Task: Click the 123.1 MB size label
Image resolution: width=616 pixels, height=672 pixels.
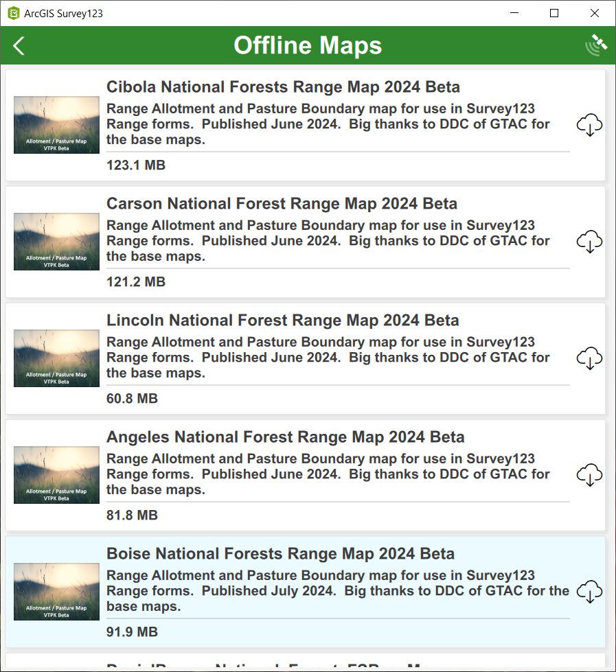Action: coord(136,165)
